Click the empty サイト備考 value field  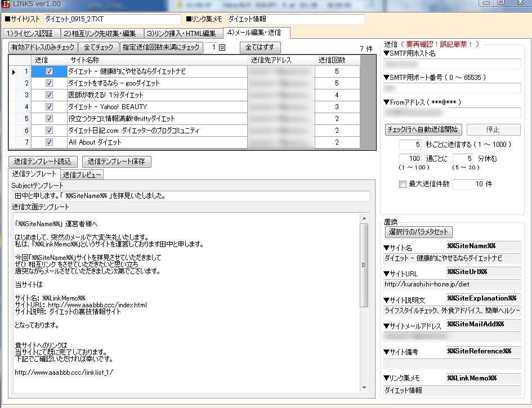452,364
